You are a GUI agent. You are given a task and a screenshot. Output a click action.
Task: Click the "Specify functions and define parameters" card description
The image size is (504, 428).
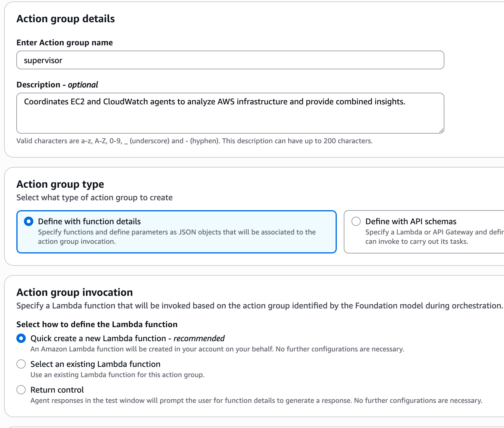pos(177,237)
